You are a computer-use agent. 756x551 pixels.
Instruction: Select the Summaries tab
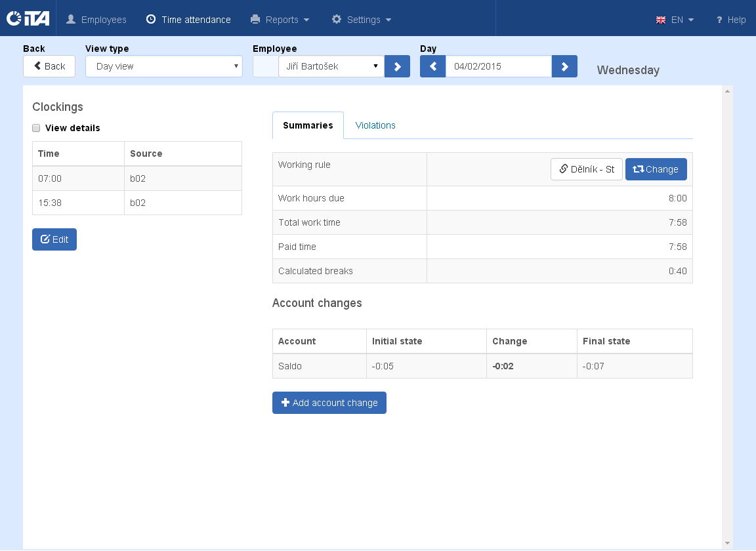click(308, 125)
